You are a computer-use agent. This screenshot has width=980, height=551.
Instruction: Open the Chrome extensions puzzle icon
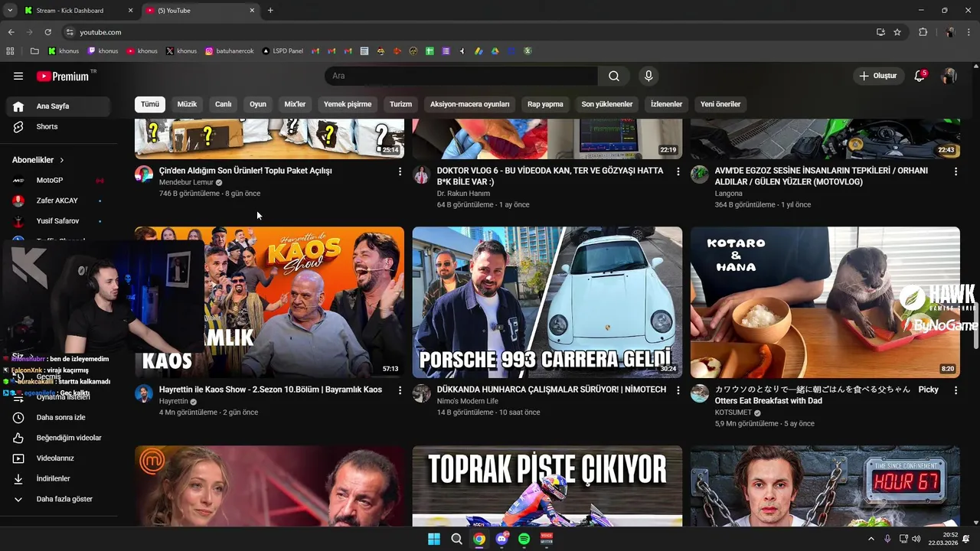923,32
